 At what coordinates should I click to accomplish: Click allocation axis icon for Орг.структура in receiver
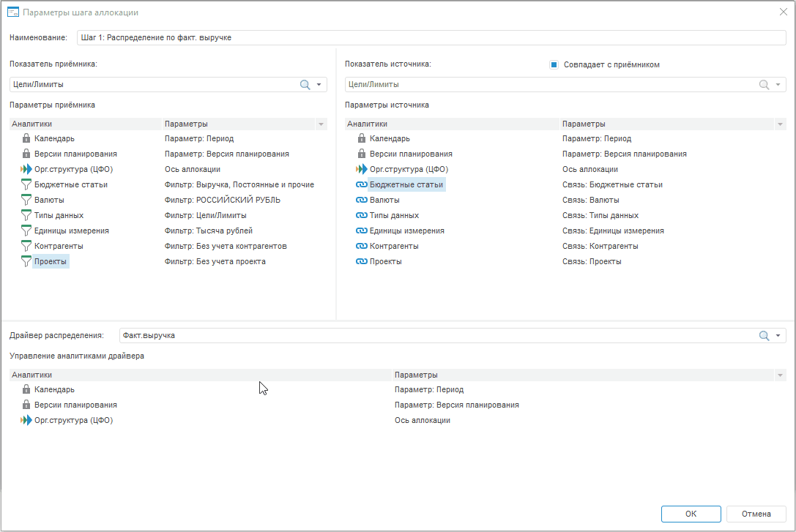26,169
